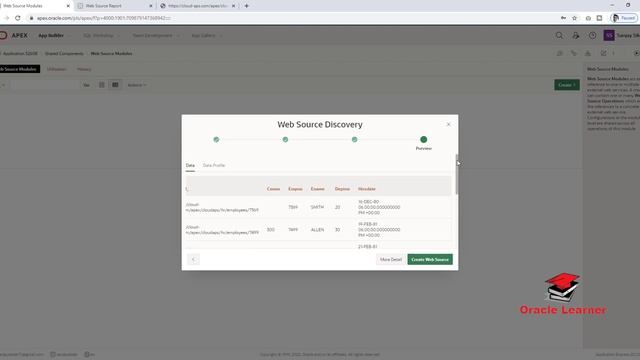Image resolution: width=640 pixels, height=360 pixels.
Task: Select the Utilization tab
Action: (x=57, y=69)
